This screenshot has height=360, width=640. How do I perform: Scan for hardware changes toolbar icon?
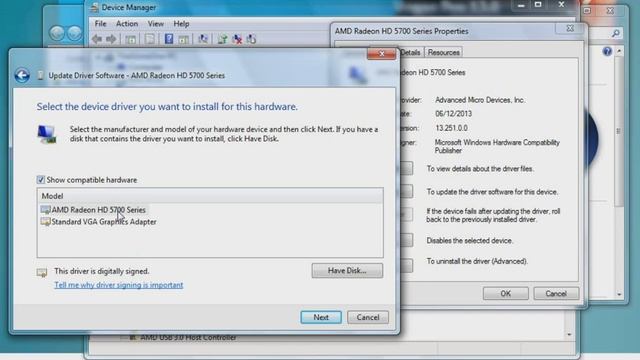point(203,39)
